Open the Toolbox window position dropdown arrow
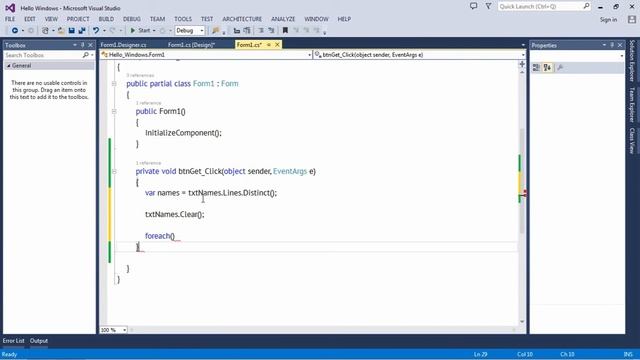The width and height of the screenshot is (640, 360). point(75,45)
